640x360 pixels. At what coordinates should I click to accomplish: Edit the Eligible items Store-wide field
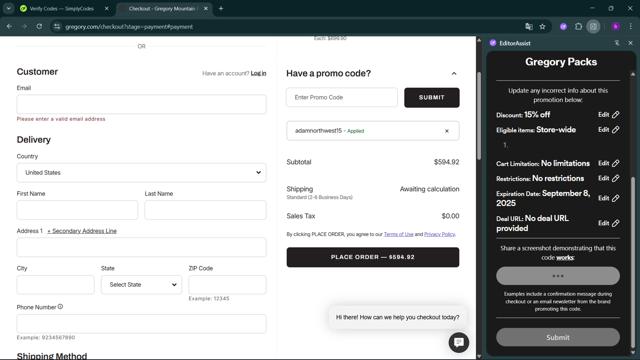click(609, 129)
